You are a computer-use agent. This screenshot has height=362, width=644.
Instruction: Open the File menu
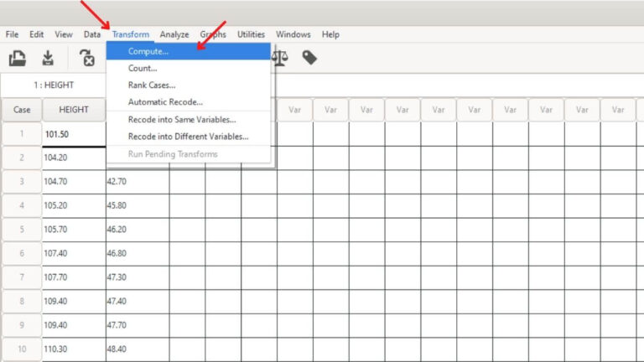(x=12, y=34)
